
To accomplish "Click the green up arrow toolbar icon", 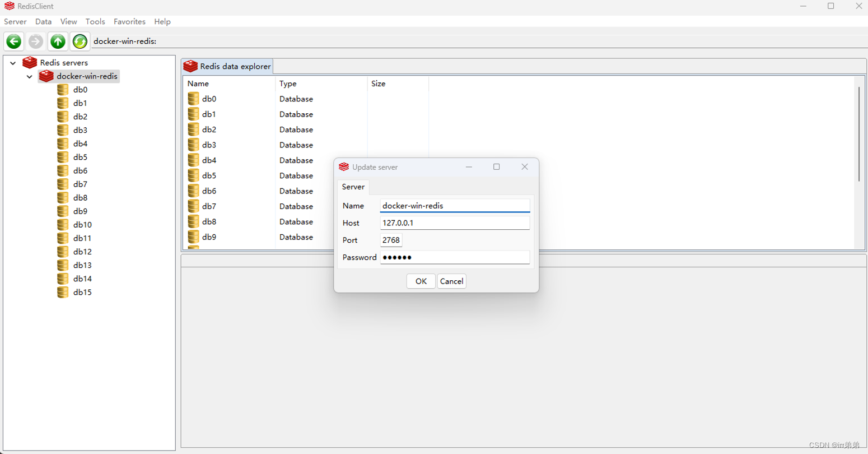I will click(x=58, y=41).
